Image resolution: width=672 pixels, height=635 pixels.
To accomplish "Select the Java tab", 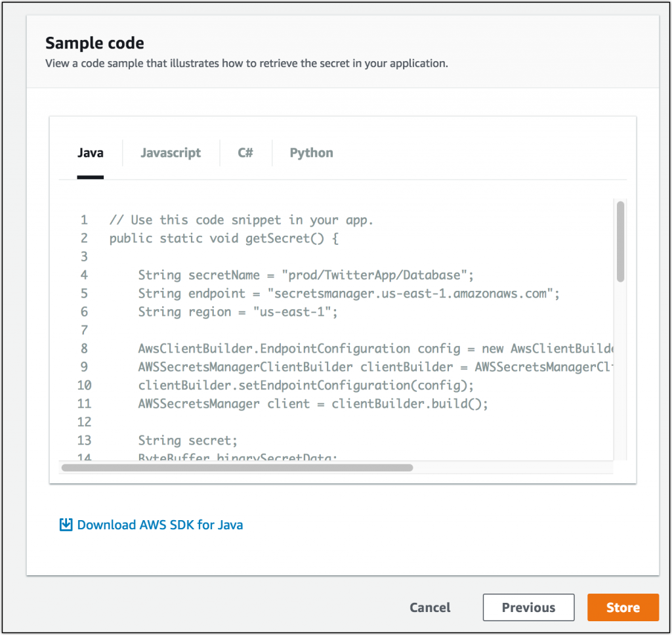I will pos(90,152).
